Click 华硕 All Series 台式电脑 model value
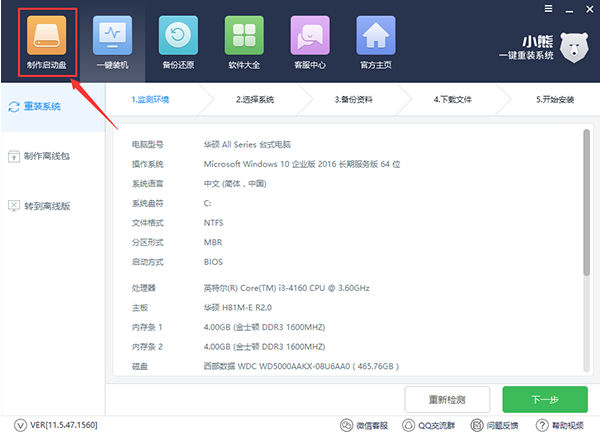Screen dimensions: 600x433 (x=247, y=145)
